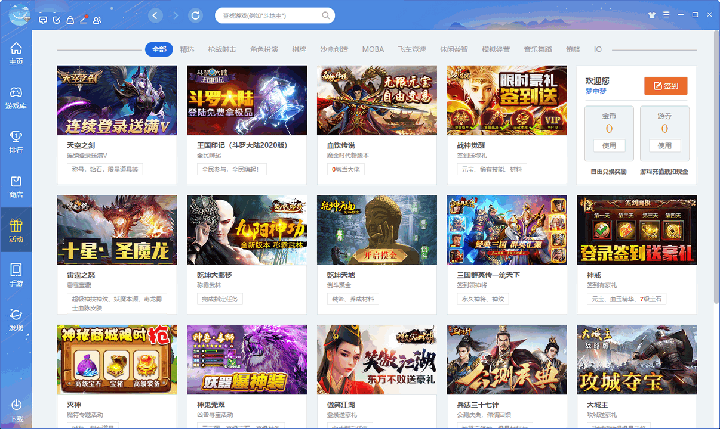Open the 连续登录送满V game banner
720x429 pixels.
117,100
